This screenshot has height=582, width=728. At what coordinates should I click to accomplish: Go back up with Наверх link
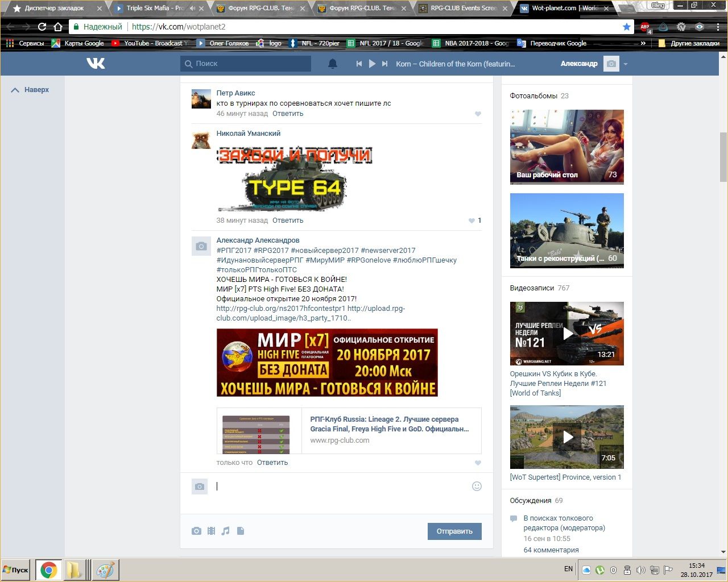(x=31, y=90)
